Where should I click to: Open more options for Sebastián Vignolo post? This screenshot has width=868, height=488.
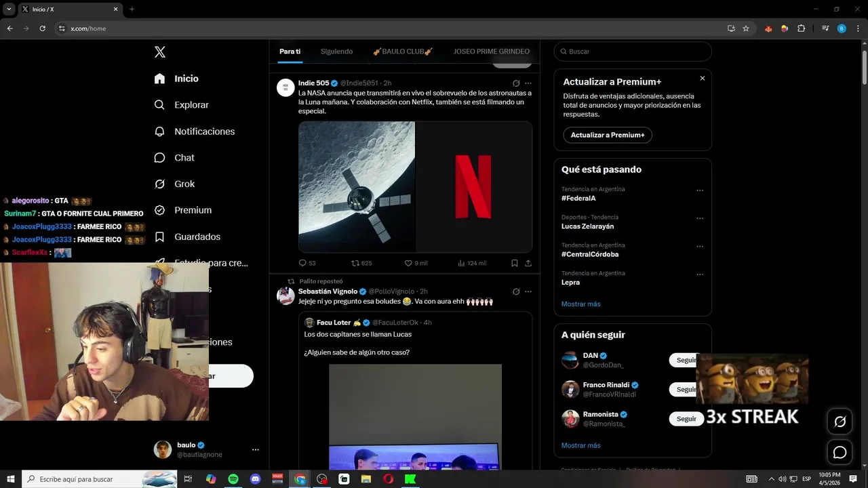tap(528, 291)
